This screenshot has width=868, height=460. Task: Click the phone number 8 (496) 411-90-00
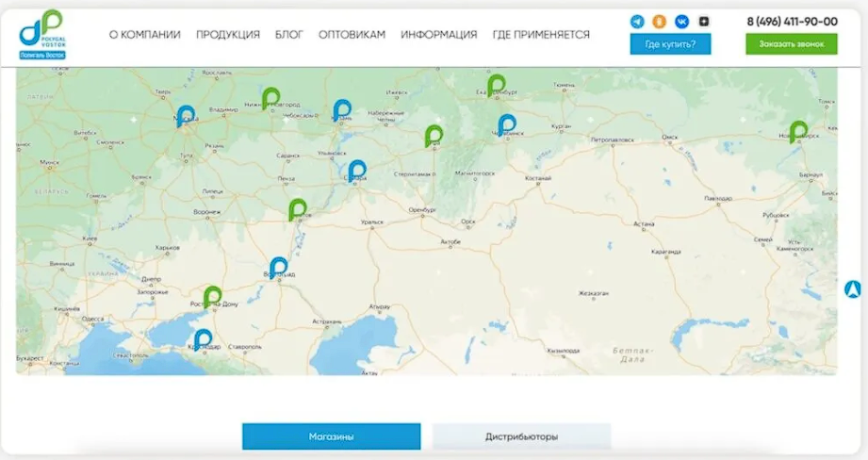[x=792, y=21]
